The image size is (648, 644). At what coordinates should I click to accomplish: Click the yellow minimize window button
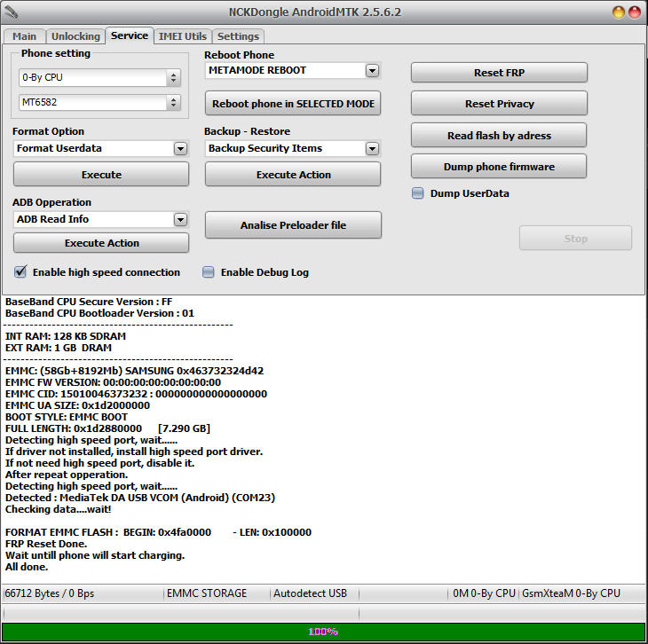coord(618,12)
